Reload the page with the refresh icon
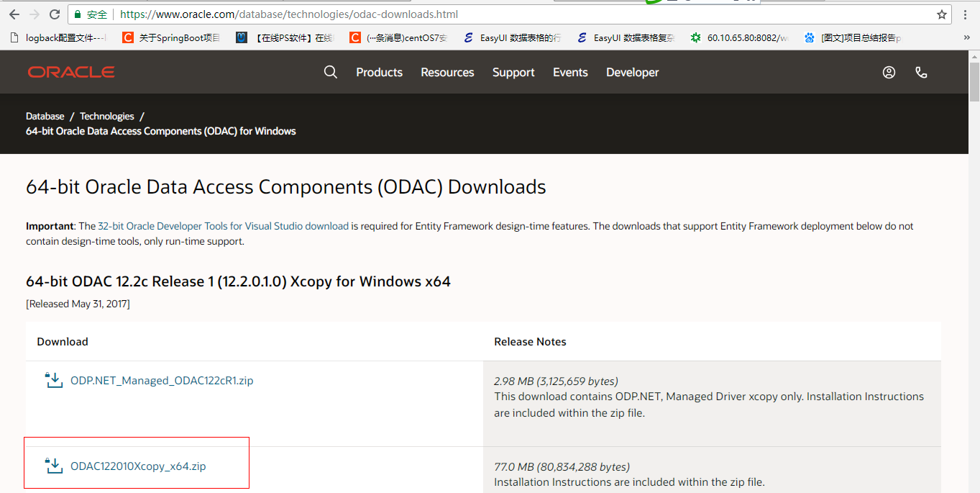 click(x=55, y=14)
